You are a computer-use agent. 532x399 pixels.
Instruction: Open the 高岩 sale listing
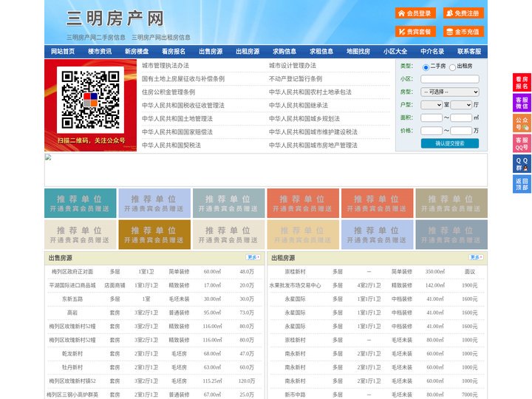[x=72, y=313]
